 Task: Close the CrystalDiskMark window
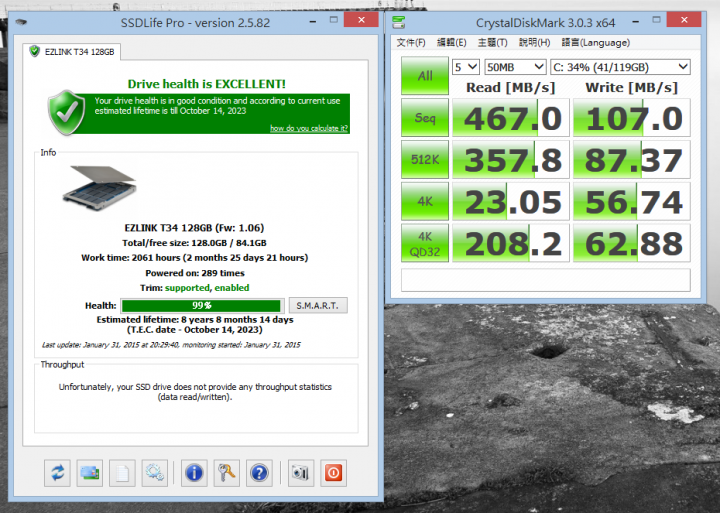[684, 20]
